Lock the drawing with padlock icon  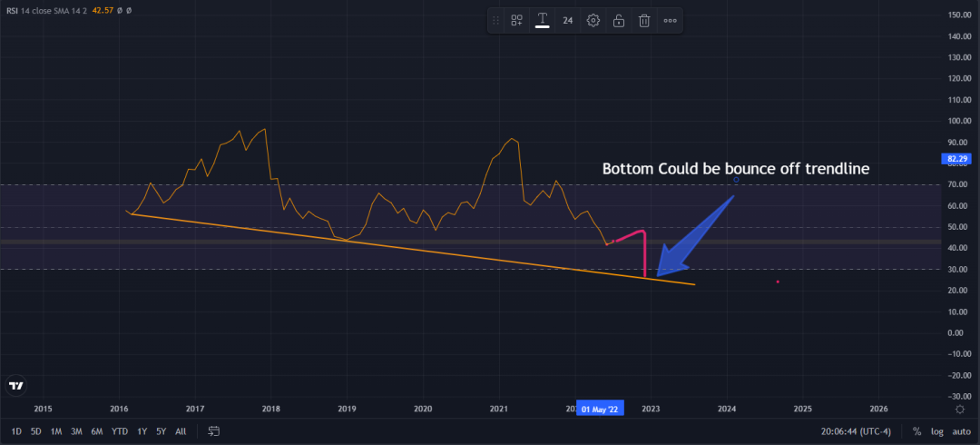[x=619, y=21]
